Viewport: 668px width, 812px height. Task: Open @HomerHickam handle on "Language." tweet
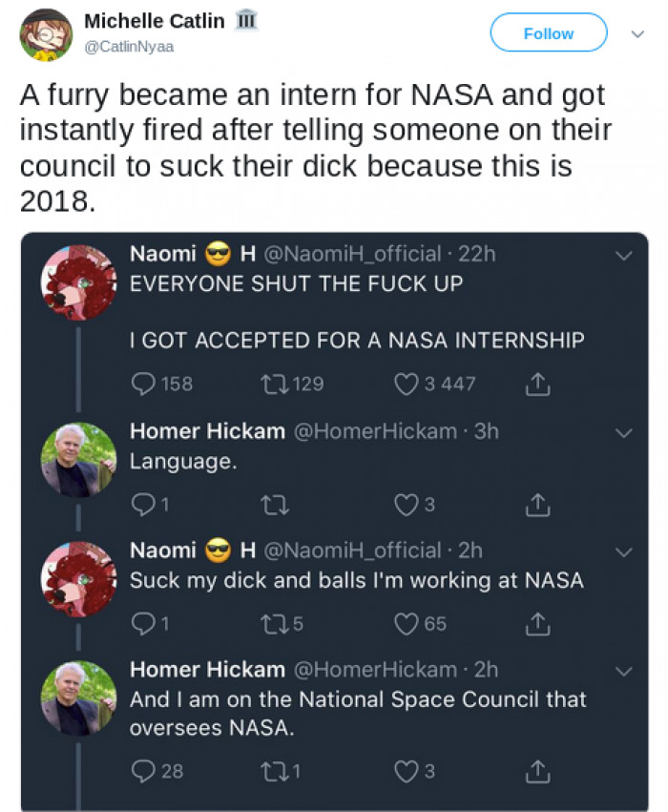pos(374,431)
